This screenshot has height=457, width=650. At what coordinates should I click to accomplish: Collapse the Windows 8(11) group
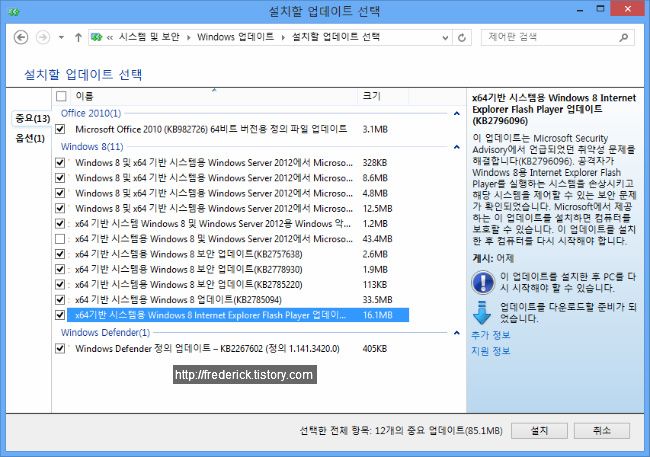[x=456, y=147]
